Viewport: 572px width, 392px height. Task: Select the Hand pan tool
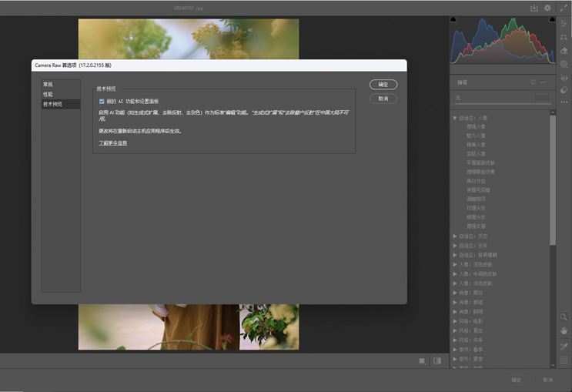[564, 330]
